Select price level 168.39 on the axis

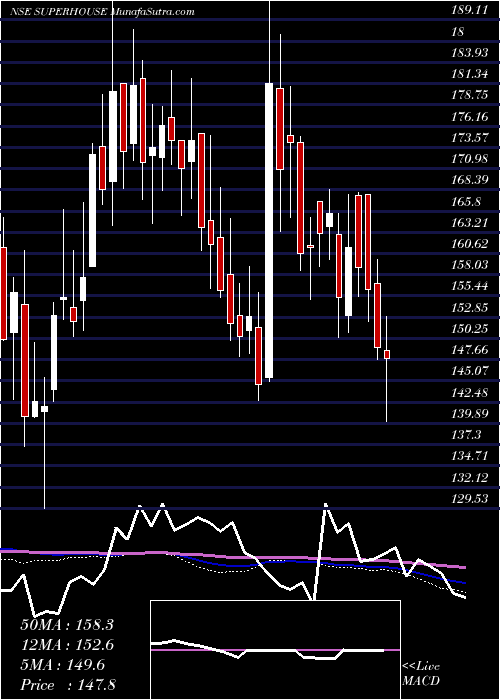coord(469,181)
